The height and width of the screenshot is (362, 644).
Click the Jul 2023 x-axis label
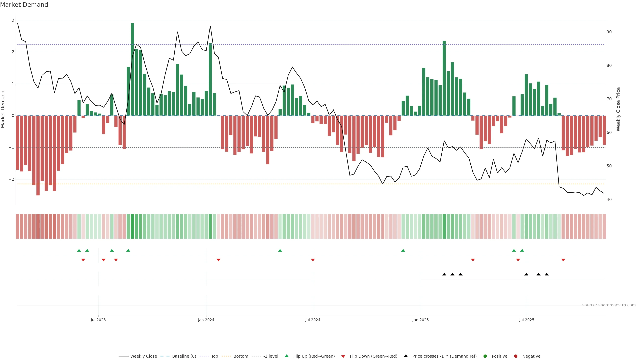(x=98, y=320)
